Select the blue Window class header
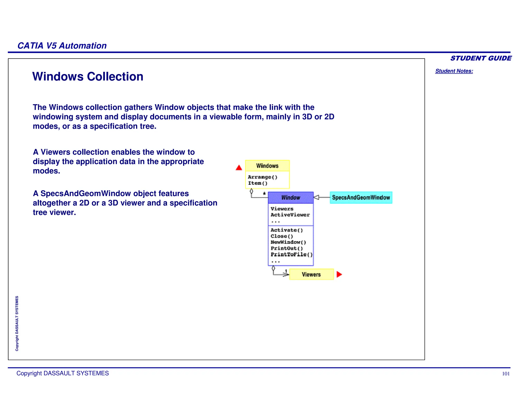 click(291, 198)
